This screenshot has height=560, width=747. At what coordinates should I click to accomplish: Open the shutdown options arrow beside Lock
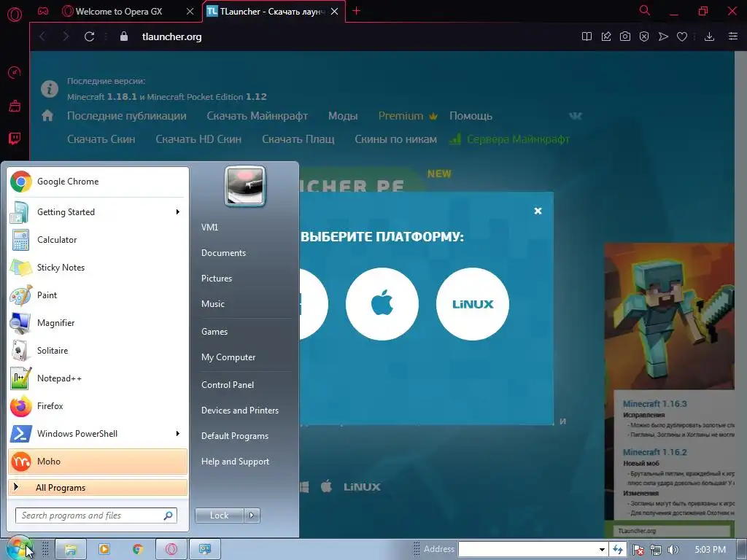click(x=252, y=516)
